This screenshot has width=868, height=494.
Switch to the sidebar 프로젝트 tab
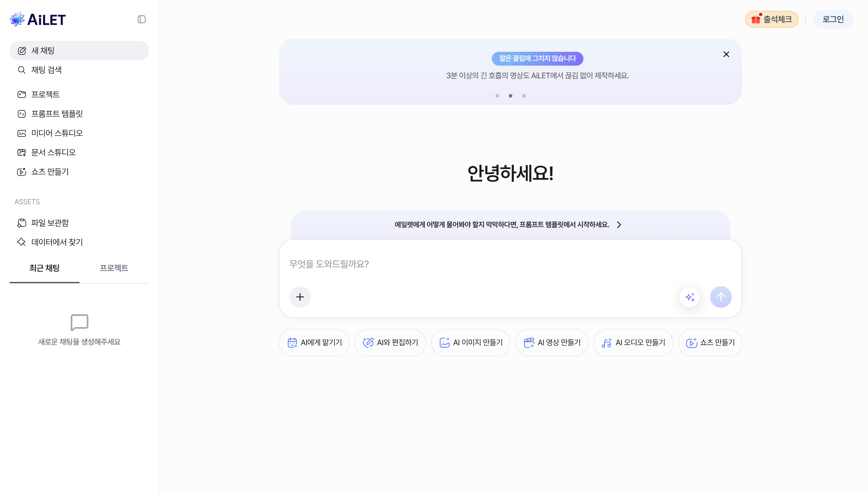[114, 268]
